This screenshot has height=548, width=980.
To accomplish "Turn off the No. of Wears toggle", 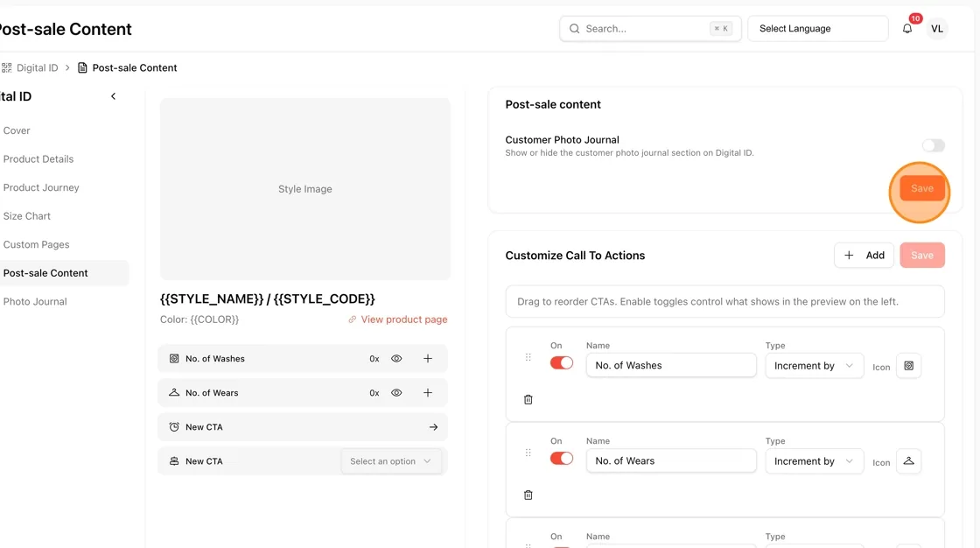I will point(561,459).
